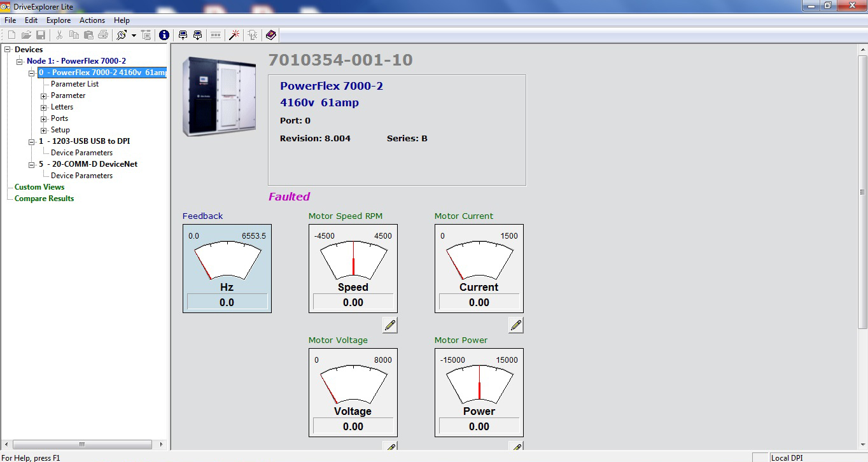868x462 pixels.
Task: Click Local DPI in status bar
Action: 787,458
